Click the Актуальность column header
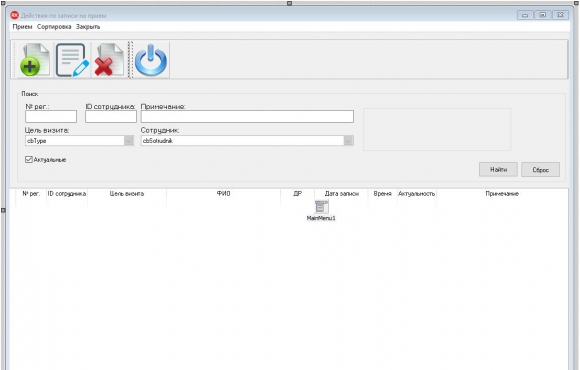 coord(417,194)
